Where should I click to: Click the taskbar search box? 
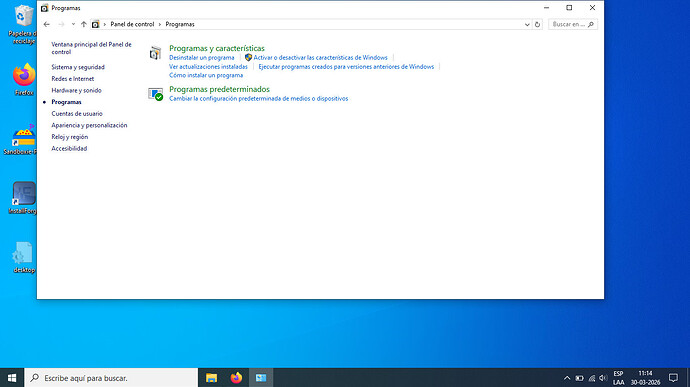[x=111, y=378]
